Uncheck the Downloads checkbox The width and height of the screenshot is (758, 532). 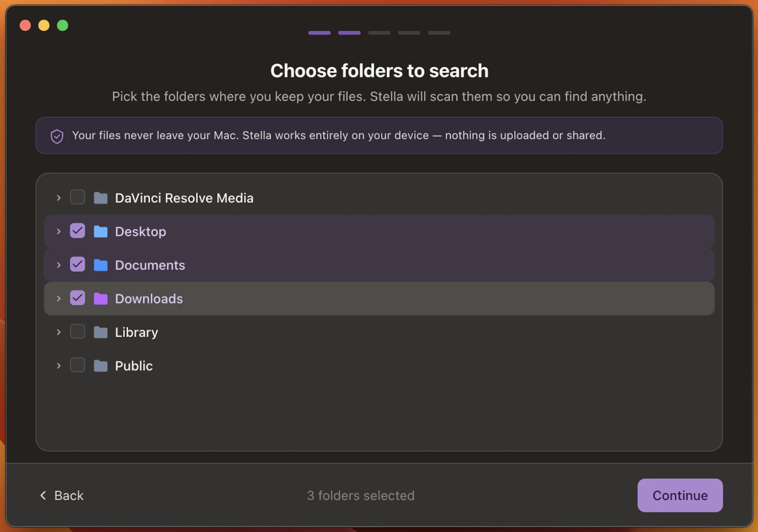(77, 298)
